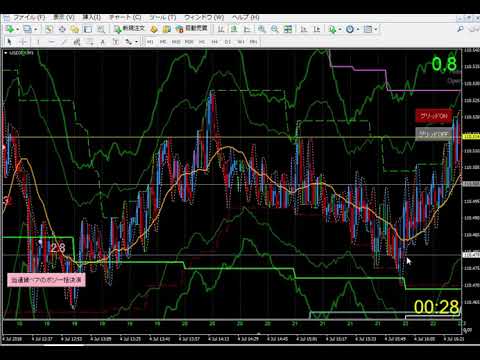Switch to MN timeframe
This screenshot has width=480, height=360.
[253, 42]
